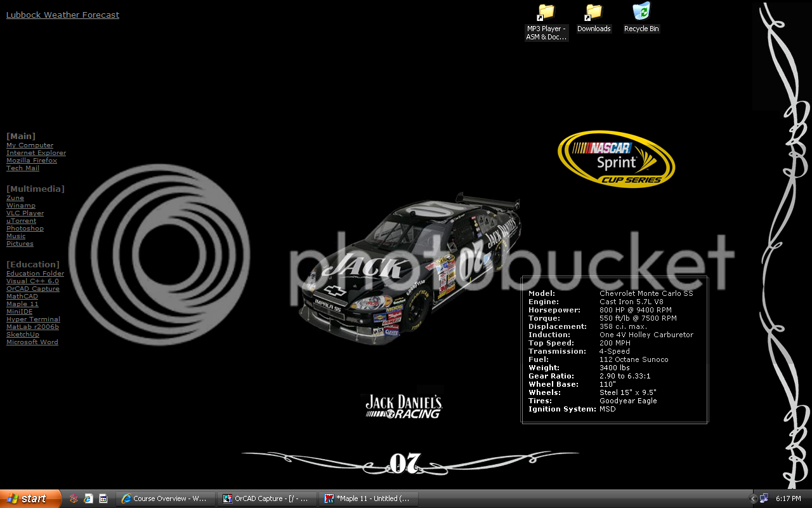The width and height of the screenshot is (812, 508).
Task: Click the 112 Octane Sunoco fuel value
Action: (x=634, y=359)
